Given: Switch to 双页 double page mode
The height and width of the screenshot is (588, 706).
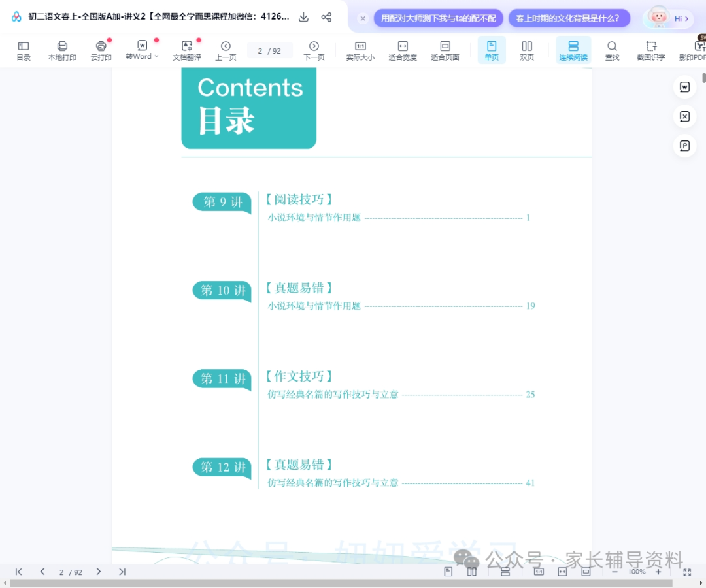Looking at the screenshot, I should [527, 51].
